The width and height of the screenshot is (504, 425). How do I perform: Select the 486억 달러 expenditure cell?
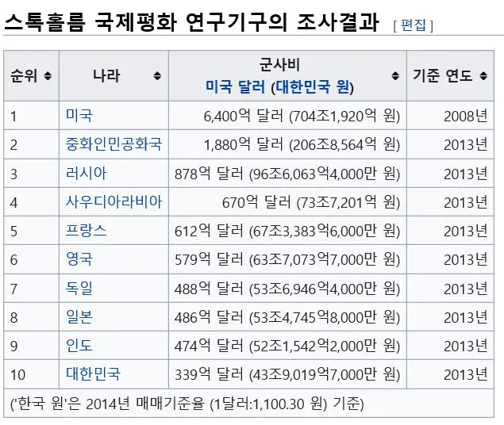click(x=287, y=317)
